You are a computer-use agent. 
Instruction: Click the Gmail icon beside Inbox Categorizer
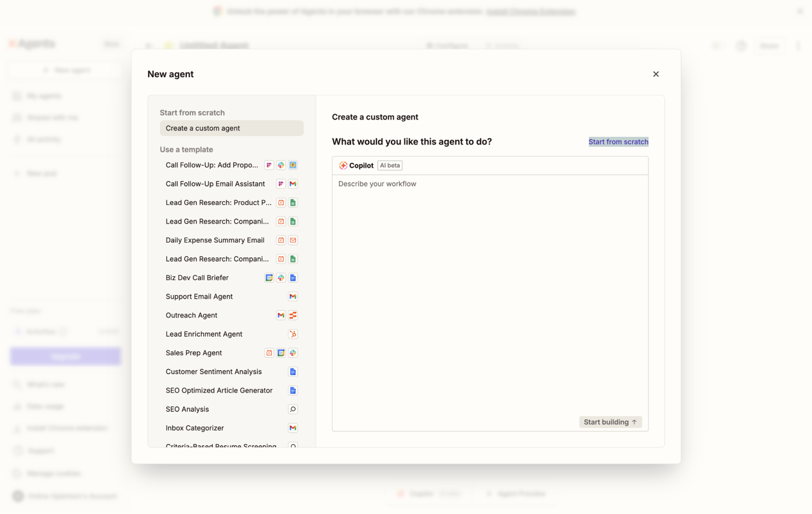293,428
